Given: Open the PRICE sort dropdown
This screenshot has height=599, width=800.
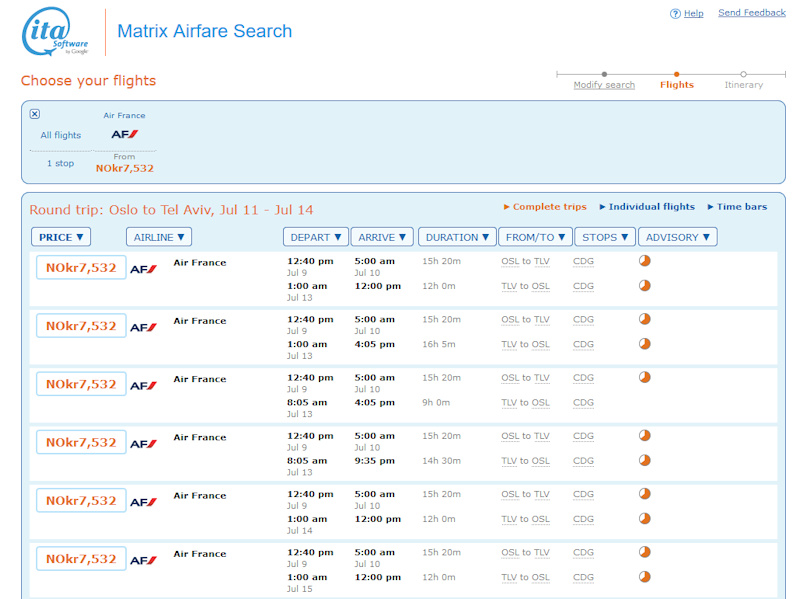Looking at the screenshot, I should click(61, 237).
